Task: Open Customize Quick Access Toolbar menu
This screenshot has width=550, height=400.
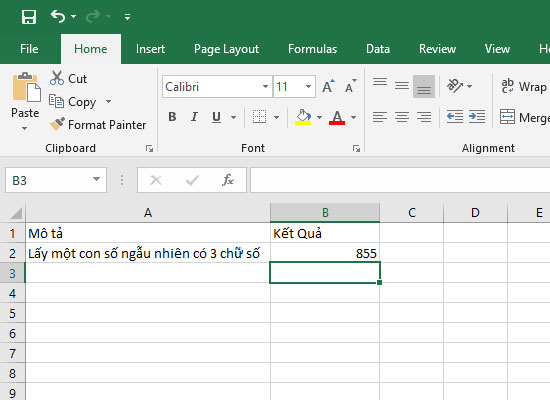Action: pyautogui.click(x=127, y=17)
